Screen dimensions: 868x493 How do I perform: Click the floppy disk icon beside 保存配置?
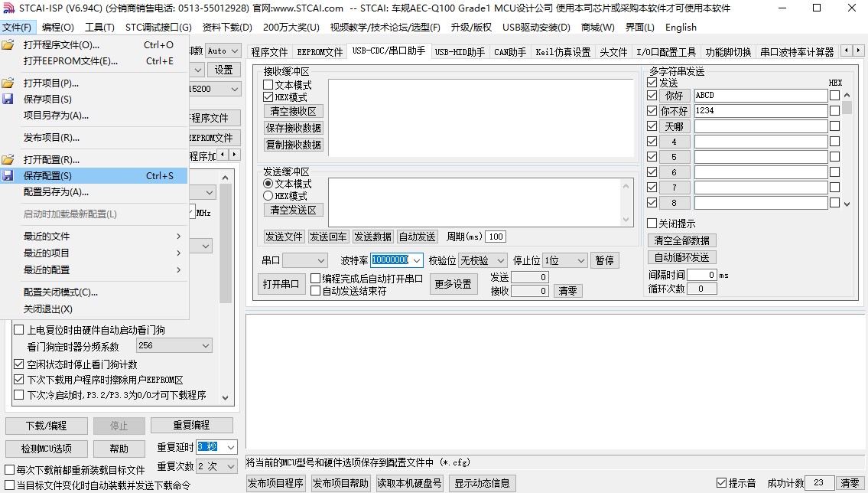click(8, 175)
